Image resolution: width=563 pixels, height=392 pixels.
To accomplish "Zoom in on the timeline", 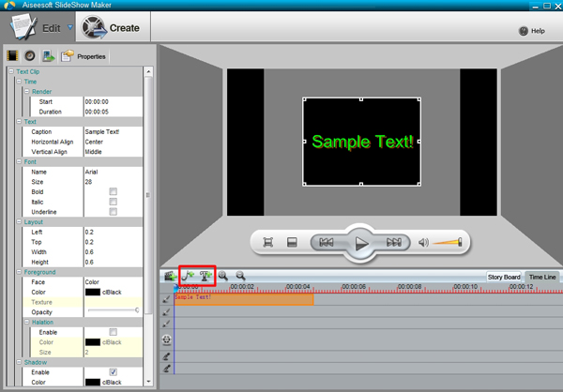I will pyautogui.click(x=224, y=276).
